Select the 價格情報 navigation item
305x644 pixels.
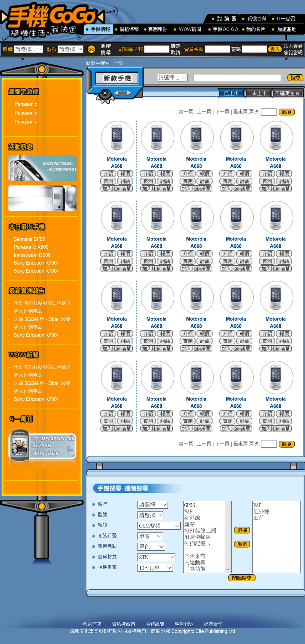click(127, 29)
